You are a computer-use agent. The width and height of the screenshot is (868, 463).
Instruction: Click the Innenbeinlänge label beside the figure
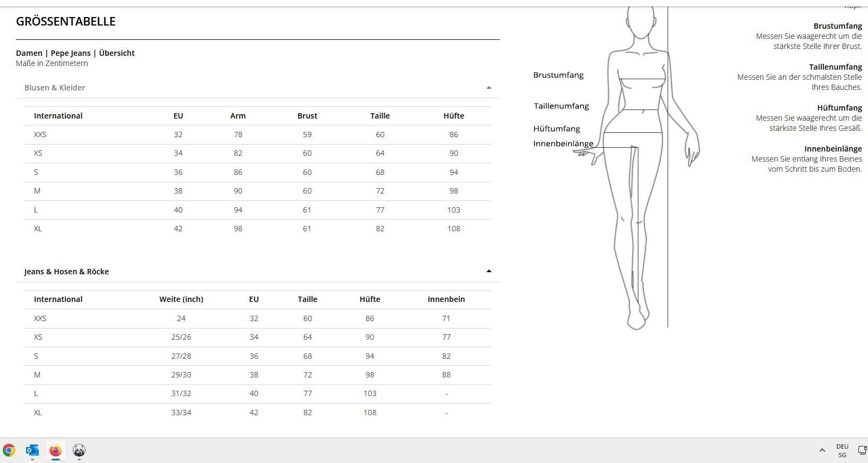563,144
